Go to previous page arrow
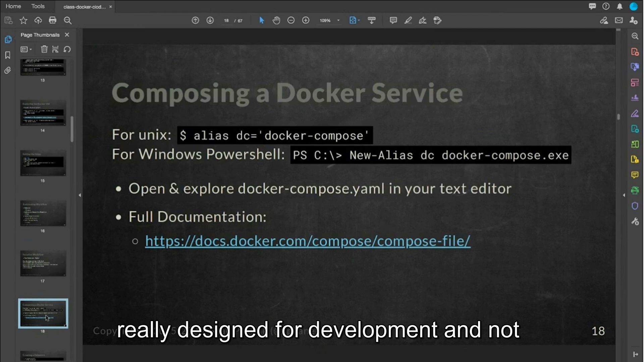This screenshot has height=362, width=644. pyautogui.click(x=195, y=20)
